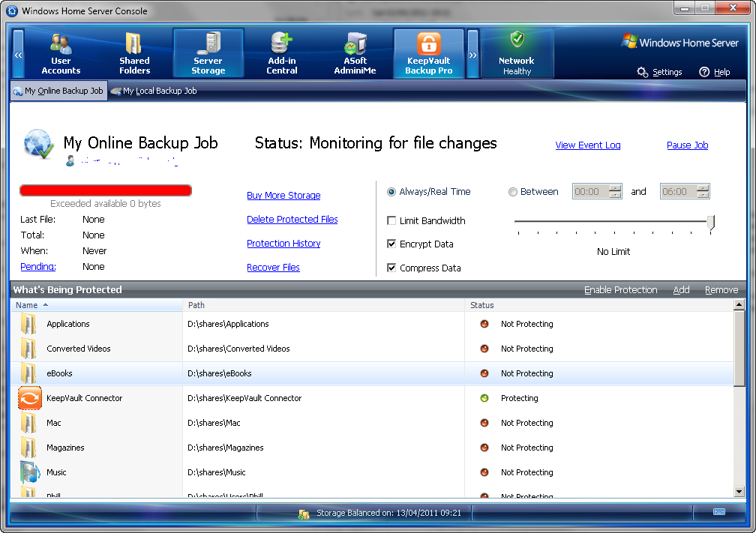Viewport: 756px width, 533px height.
Task: Click Add in What's Being Protected header
Action: tap(681, 289)
